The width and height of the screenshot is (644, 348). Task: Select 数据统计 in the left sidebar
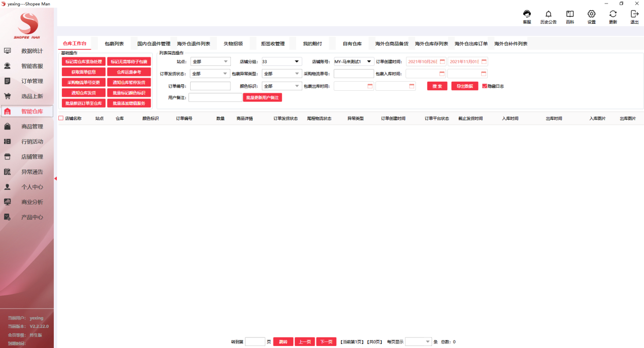point(30,51)
